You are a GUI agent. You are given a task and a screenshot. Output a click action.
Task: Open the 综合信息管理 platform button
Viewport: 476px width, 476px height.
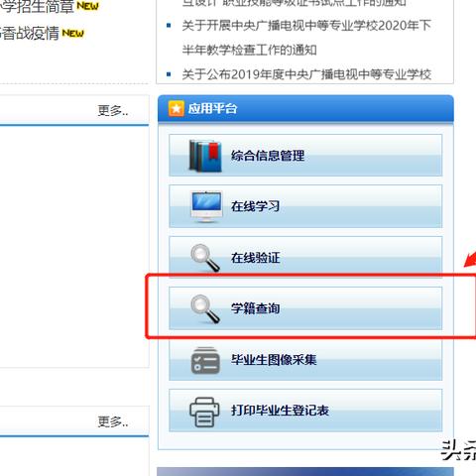coord(305,156)
